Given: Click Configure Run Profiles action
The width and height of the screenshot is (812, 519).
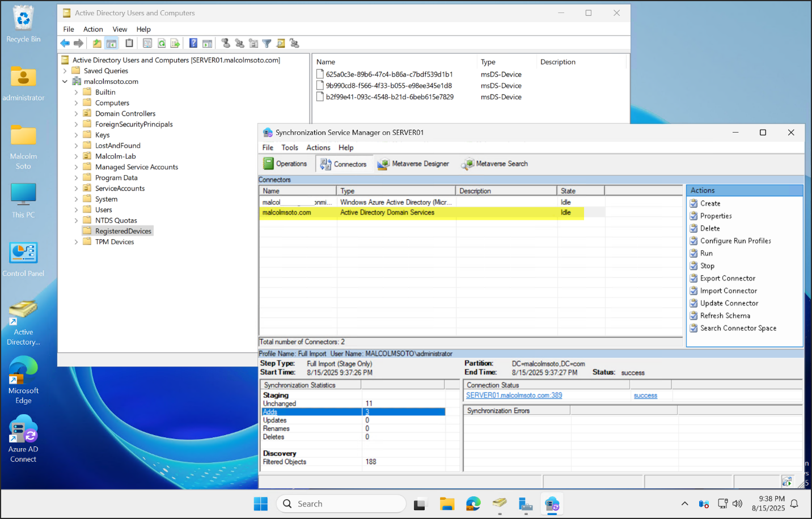Looking at the screenshot, I should [x=735, y=241].
